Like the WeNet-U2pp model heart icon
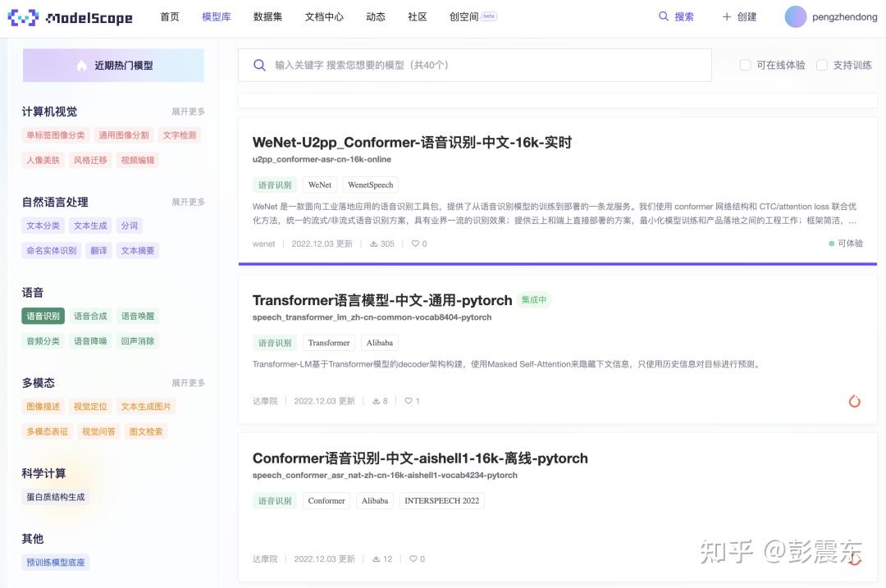Screen dimensions: 886x588 tap(415, 244)
